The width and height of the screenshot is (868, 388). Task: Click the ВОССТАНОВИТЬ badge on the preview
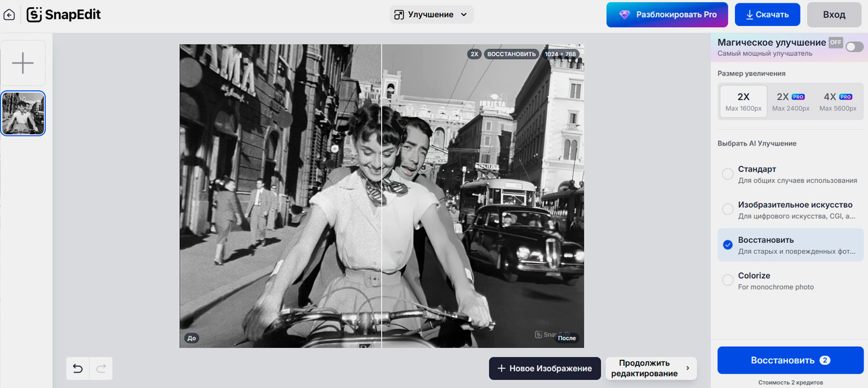pos(511,54)
